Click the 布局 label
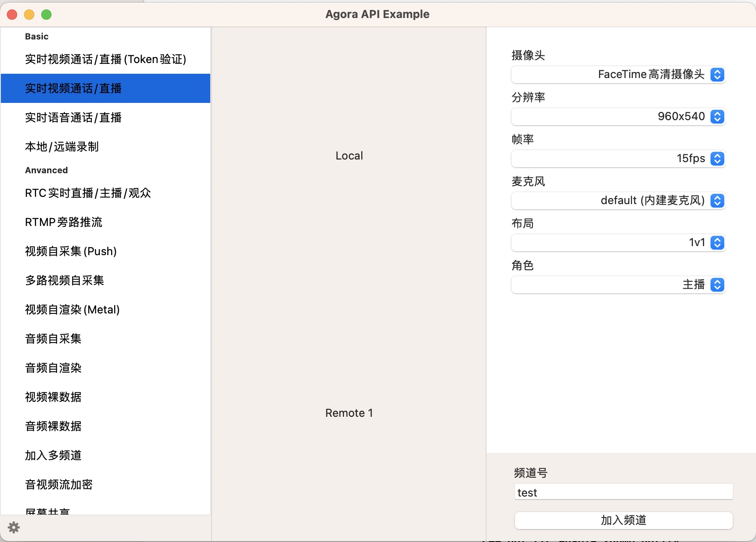 [523, 223]
